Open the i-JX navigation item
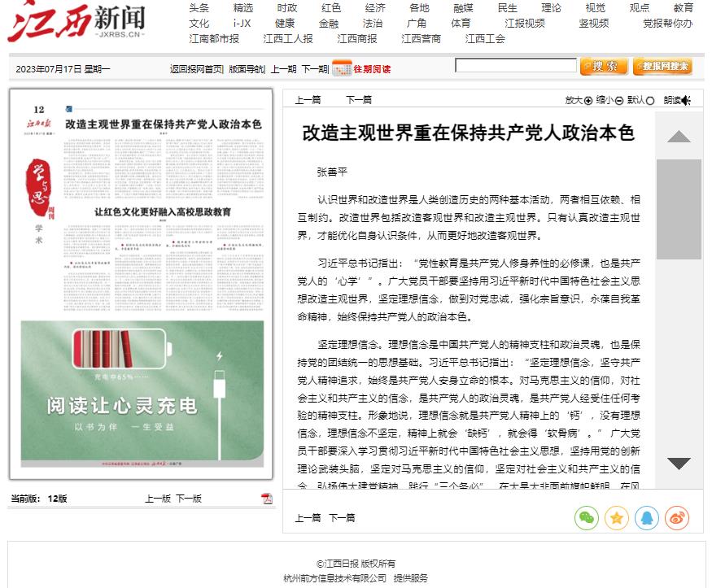Screen dimensions: 712x588 pos(242,23)
